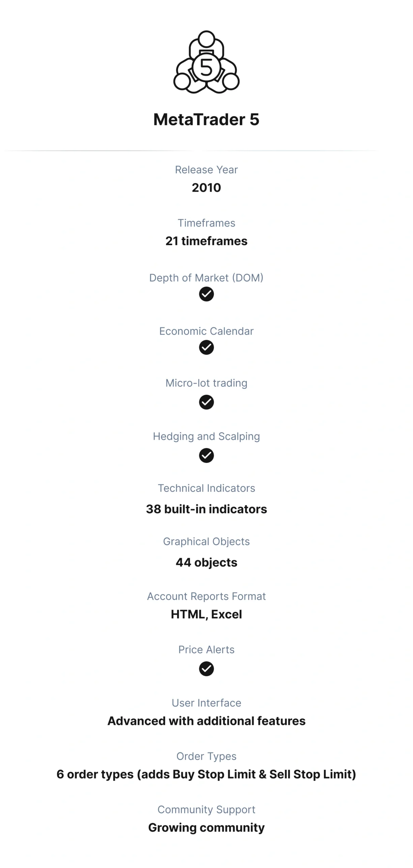Screen dimensions: 413x868
Task: Click the Community Support label
Action: pyautogui.click(x=206, y=809)
